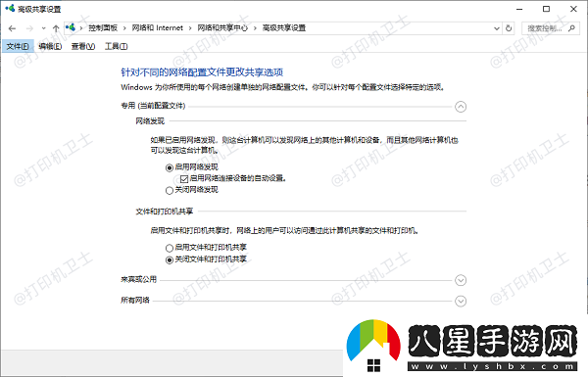Click the window icon in the title bar
The height and width of the screenshot is (377, 588).
10,8
